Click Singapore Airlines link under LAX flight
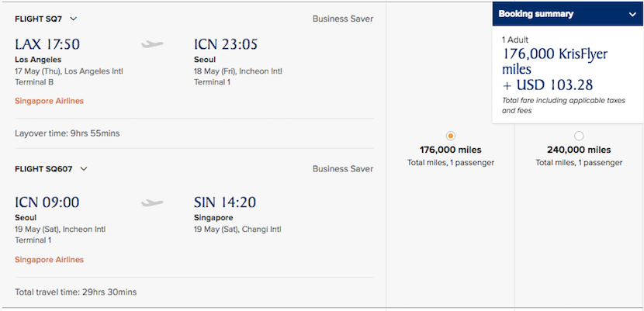Viewport: 644px width, 311px height. pos(49,101)
